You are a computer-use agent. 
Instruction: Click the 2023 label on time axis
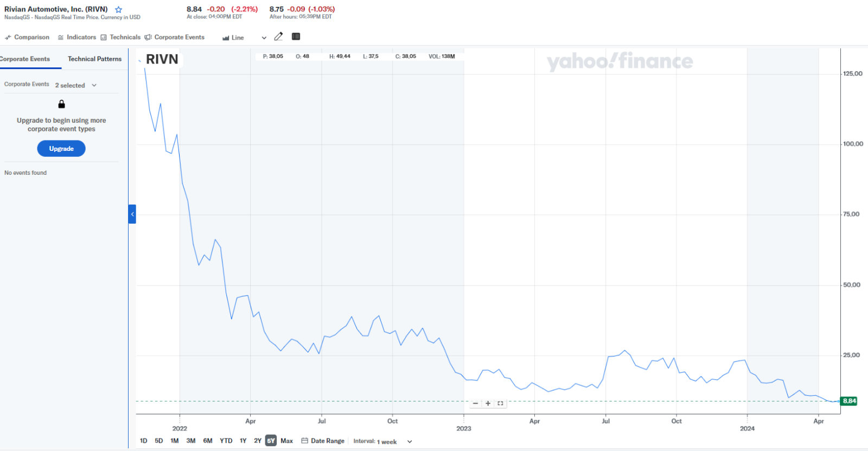pos(464,429)
